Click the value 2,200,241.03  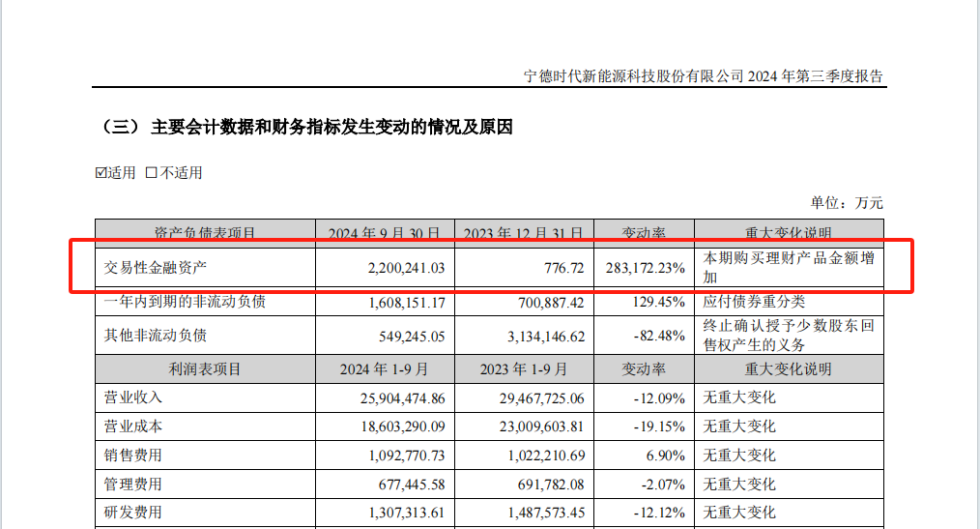pyautogui.click(x=400, y=268)
